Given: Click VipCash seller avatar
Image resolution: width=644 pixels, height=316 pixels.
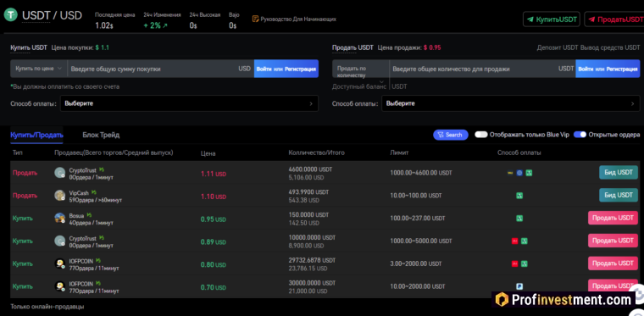Looking at the screenshot, I should tap(60, 196).
